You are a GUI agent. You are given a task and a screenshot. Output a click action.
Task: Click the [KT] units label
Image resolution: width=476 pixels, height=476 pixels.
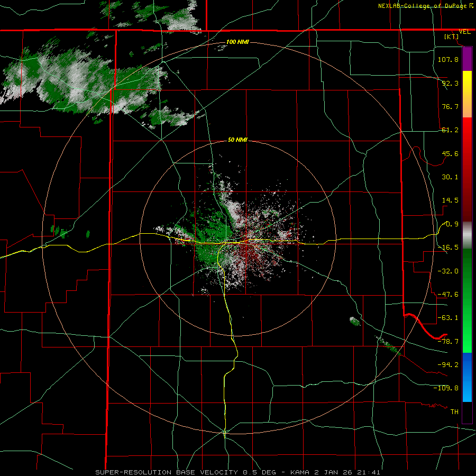coord(452,36)
